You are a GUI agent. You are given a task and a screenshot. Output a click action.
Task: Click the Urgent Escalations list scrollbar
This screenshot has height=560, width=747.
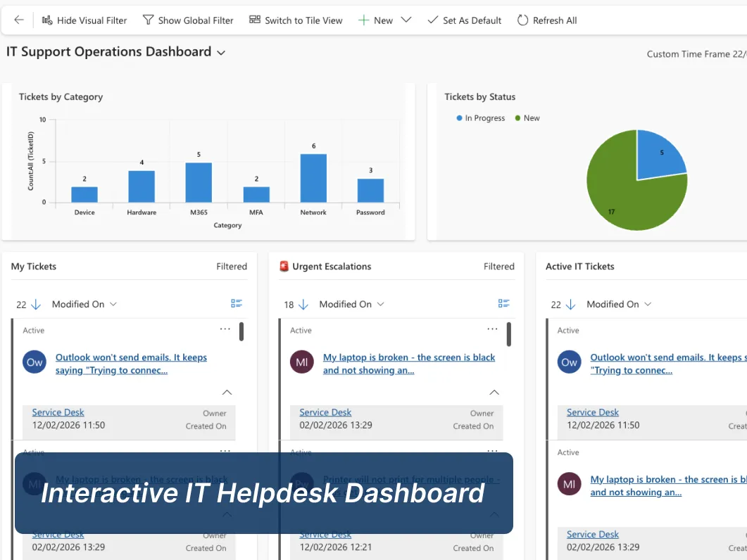pyautogui.click(x=509, y=334)
